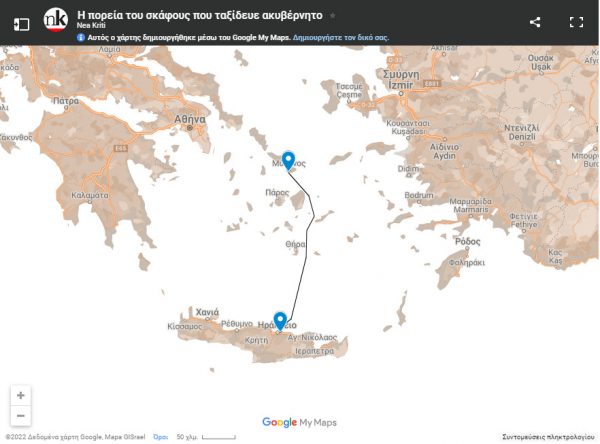Click the share map icon
This screenshot has height=444, width=600.
pyautogui.click(x=535, y=22)
